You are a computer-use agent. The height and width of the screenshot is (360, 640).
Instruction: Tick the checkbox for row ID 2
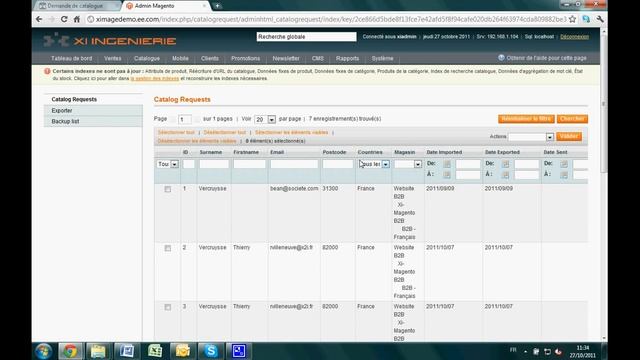click(x=168, y=248)
